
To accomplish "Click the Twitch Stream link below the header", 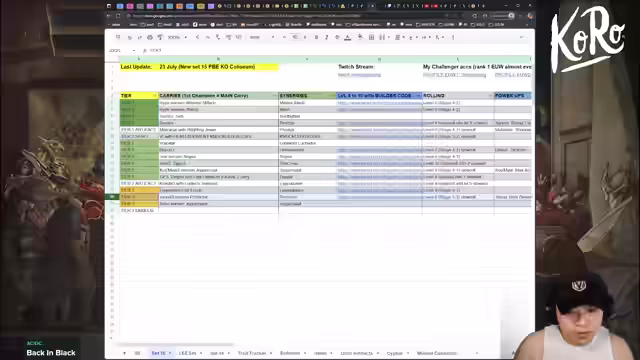I will click(359, 75).
